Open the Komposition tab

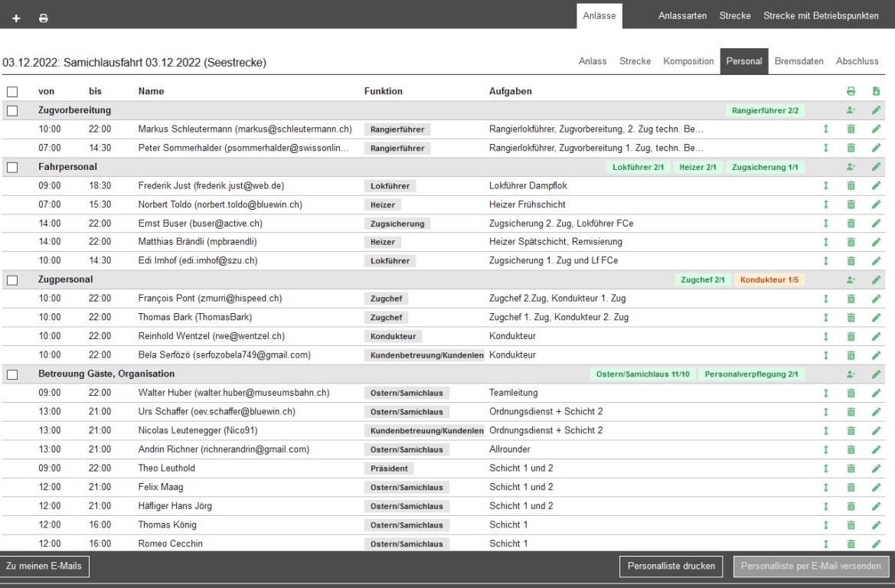point(688,61)
